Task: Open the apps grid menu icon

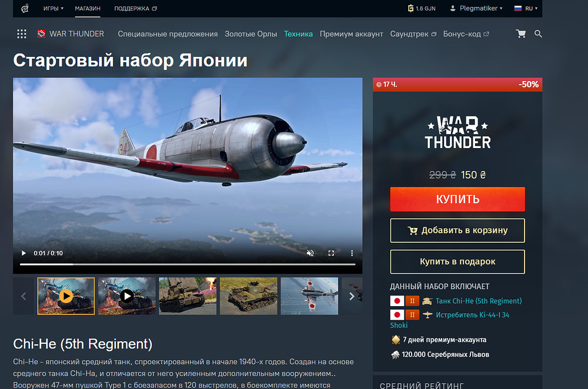Action: coord(22,33)
